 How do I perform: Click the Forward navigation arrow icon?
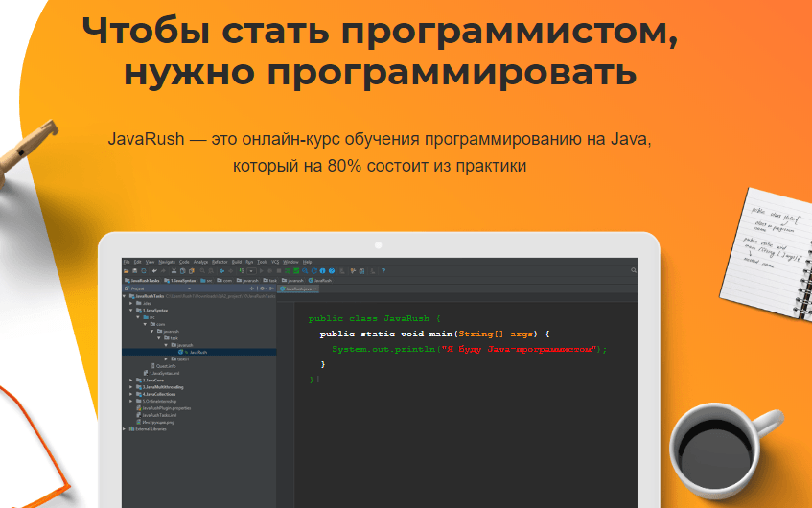(x=231, y=271)
